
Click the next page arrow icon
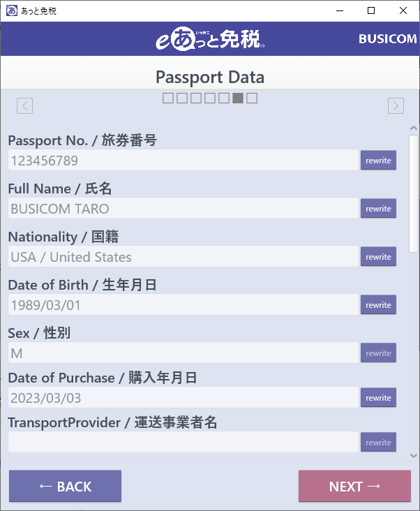click(x=396, y=105)
